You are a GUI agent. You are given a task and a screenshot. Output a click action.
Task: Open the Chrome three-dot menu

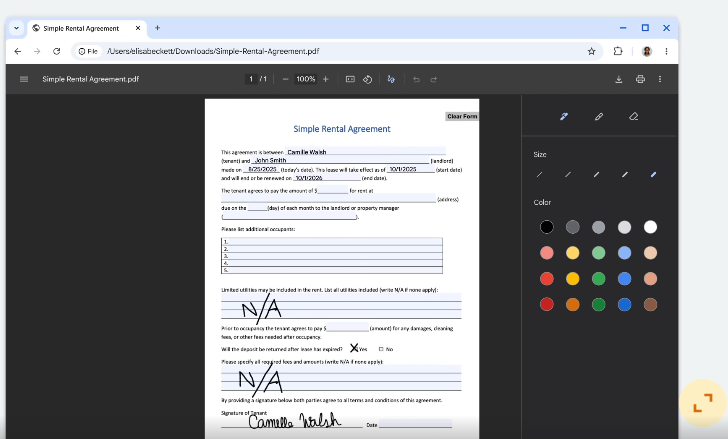666,52
